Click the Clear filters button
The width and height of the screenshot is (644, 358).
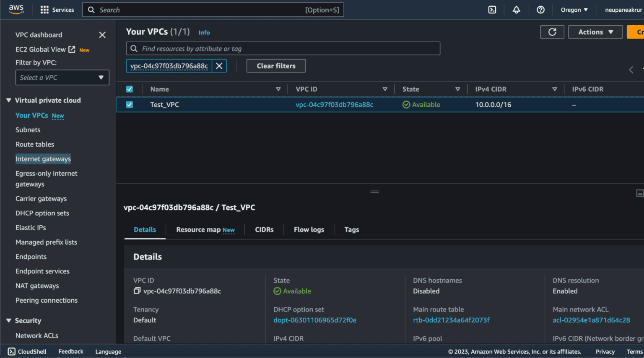[x=276, y=66]
